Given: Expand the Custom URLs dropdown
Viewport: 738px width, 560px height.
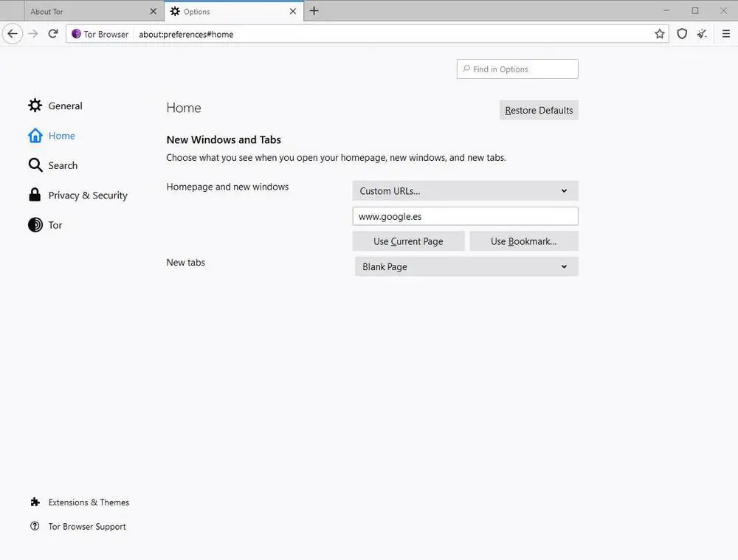Looking at the screenshot, I should [x=465, y=191].
